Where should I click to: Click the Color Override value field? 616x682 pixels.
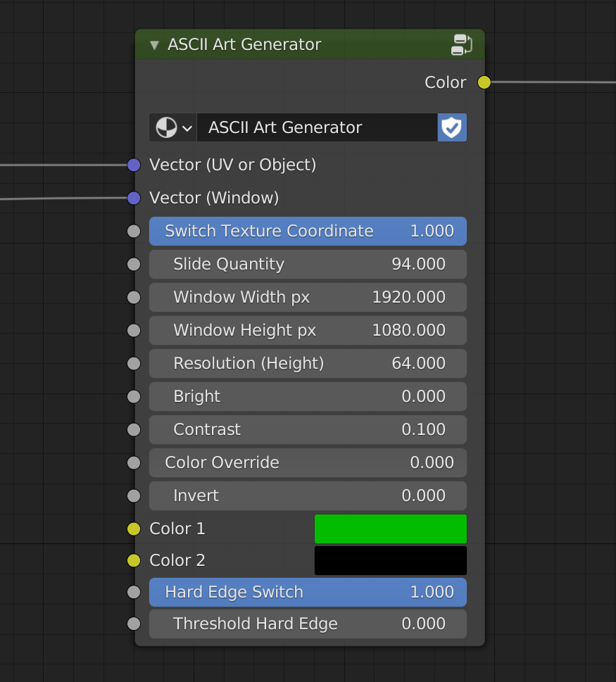click(308, 462)
